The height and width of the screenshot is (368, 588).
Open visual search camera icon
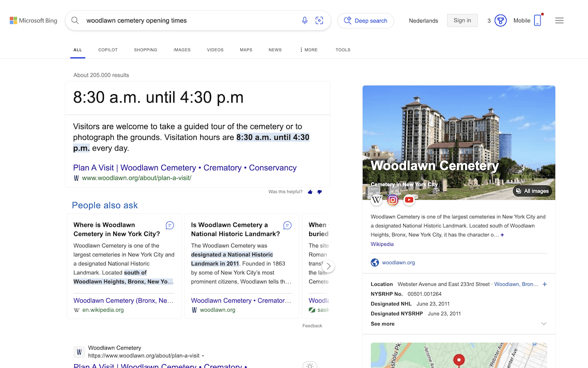(x=319, y=21)
